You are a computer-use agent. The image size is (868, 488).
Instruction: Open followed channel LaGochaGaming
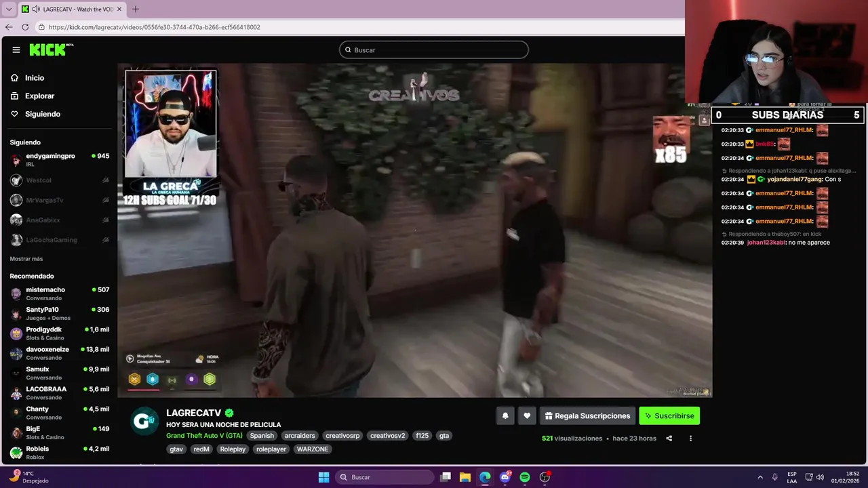point(59,240)
